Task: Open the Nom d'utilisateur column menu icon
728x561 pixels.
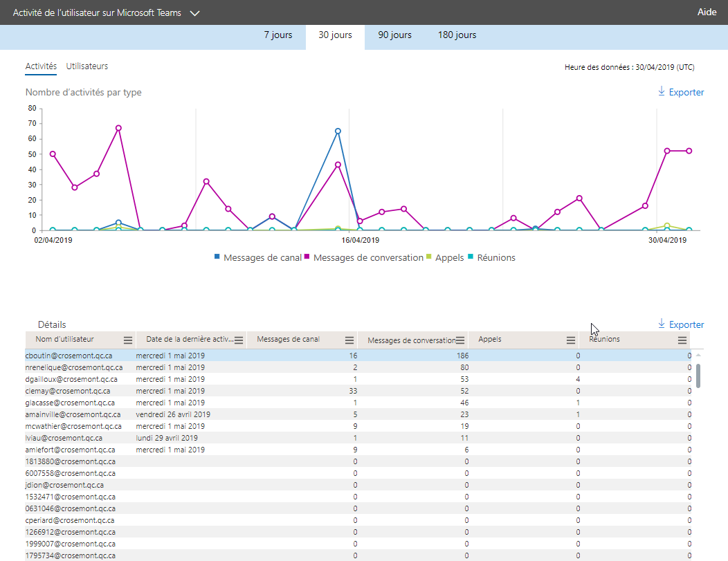Action: point(127,340)
